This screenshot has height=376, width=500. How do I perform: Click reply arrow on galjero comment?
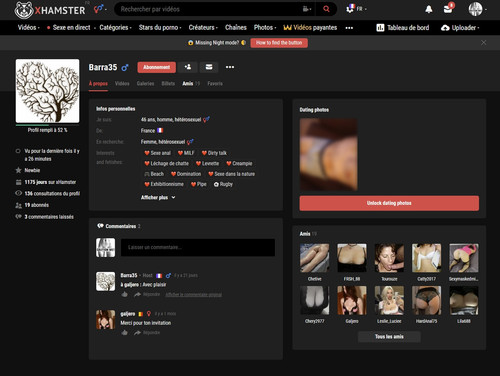coord(137,333)
